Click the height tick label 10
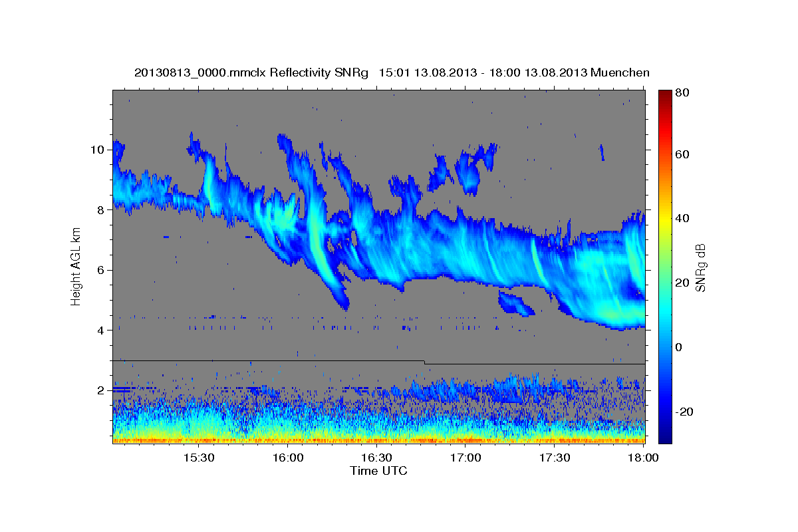This screenshot has width=798, height=532. tap(97, 150)
